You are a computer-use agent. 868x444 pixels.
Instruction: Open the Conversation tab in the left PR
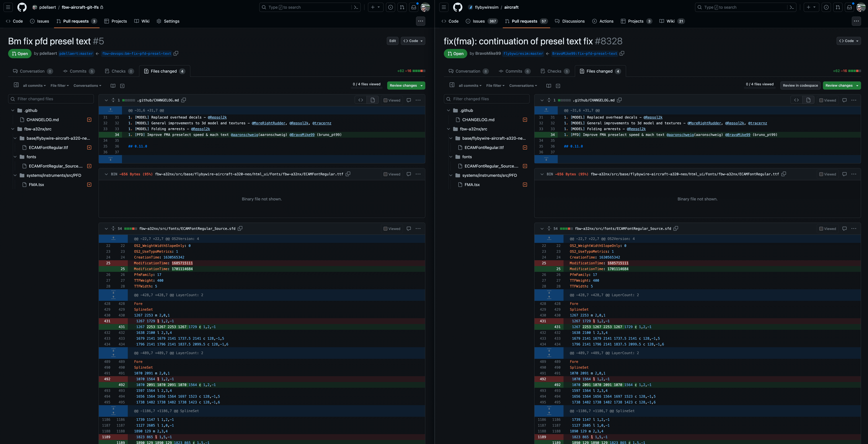pos(32,71)
